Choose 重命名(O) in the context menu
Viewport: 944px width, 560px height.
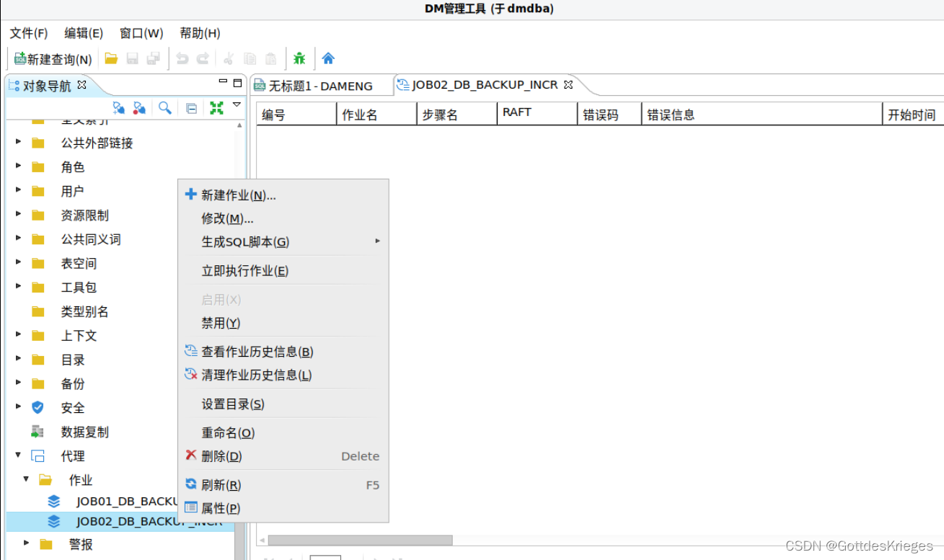(x=283, y=432)
